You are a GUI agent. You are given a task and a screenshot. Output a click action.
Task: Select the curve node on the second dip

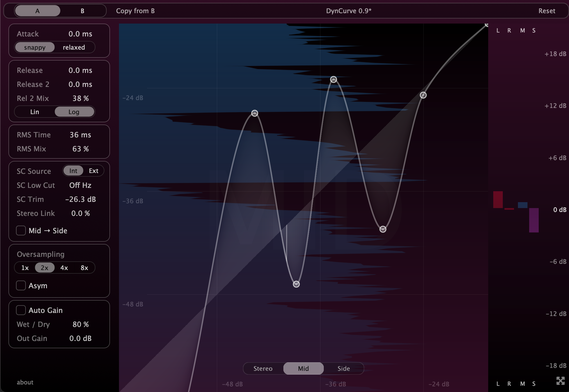point(383,229)
